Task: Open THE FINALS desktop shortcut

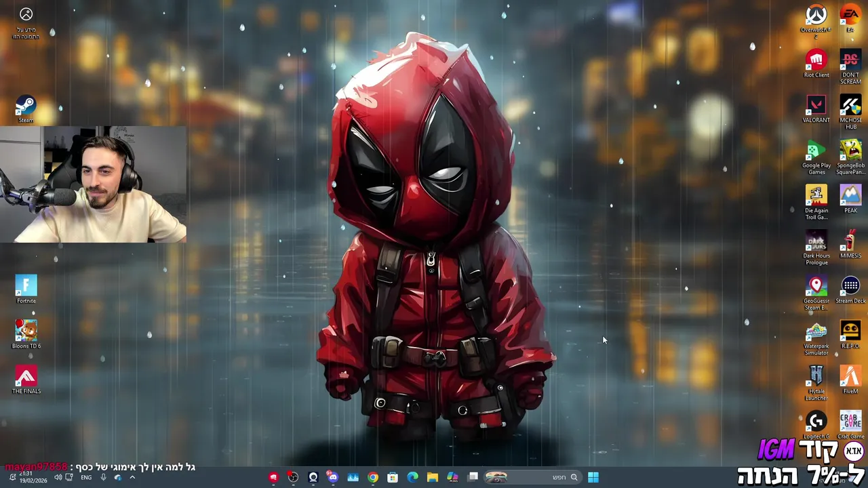Action: 26,380
